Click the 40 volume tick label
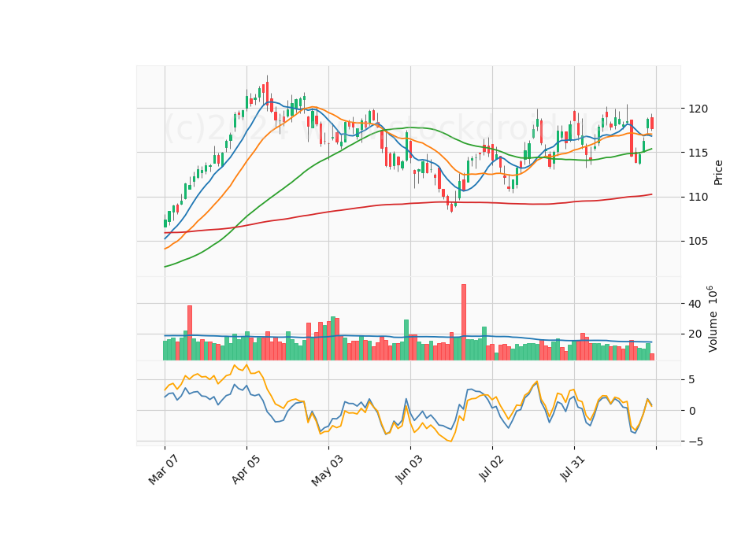This screenshot has height=543, width=756. (x=695, y=304)
